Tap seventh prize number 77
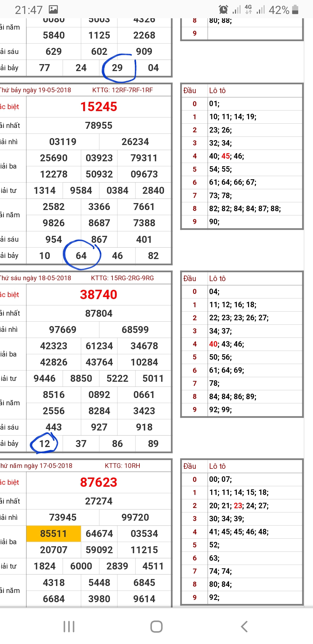The width and height of the screenshot is (313, 644). [x=45, y=68]
